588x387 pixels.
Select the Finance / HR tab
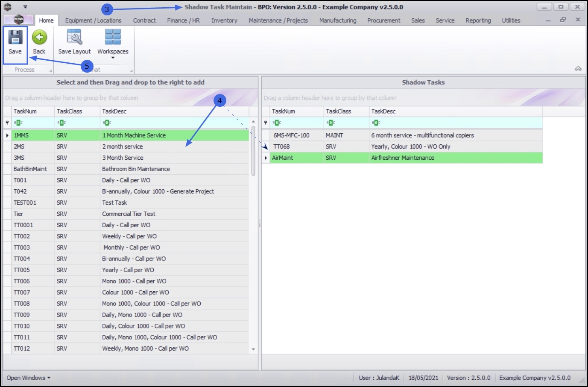point(184,20)
